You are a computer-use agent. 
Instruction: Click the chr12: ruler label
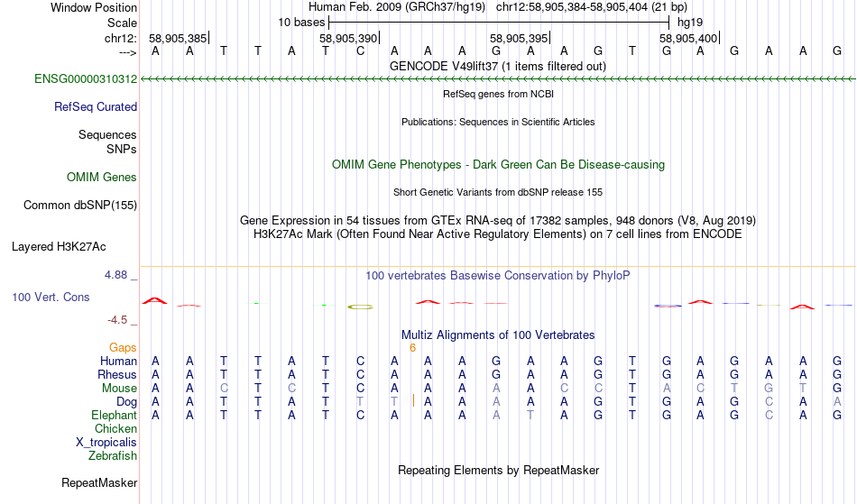pos(120,38)
